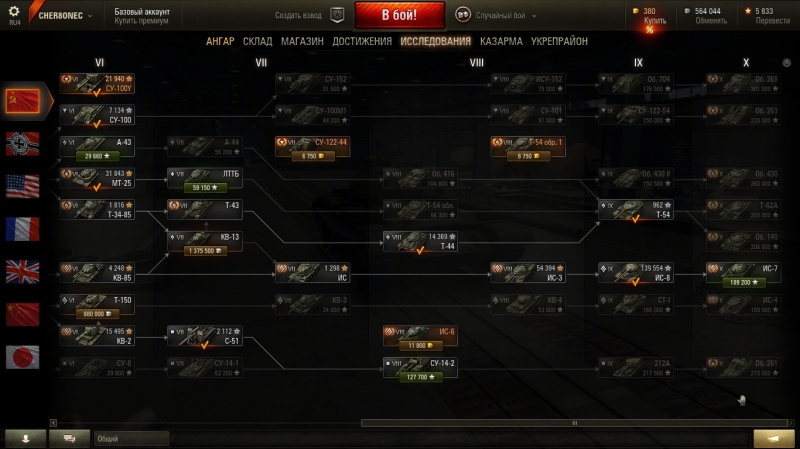The height and width of the screenshot is (449, 800).
Task: Click the Купить премиум link
Action: pyautogui.click(x=141, y=21)
